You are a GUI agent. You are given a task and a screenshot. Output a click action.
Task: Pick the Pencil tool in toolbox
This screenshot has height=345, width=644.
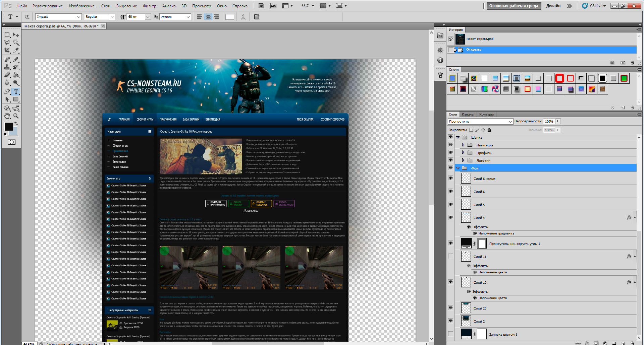click(x=16, y=59)
